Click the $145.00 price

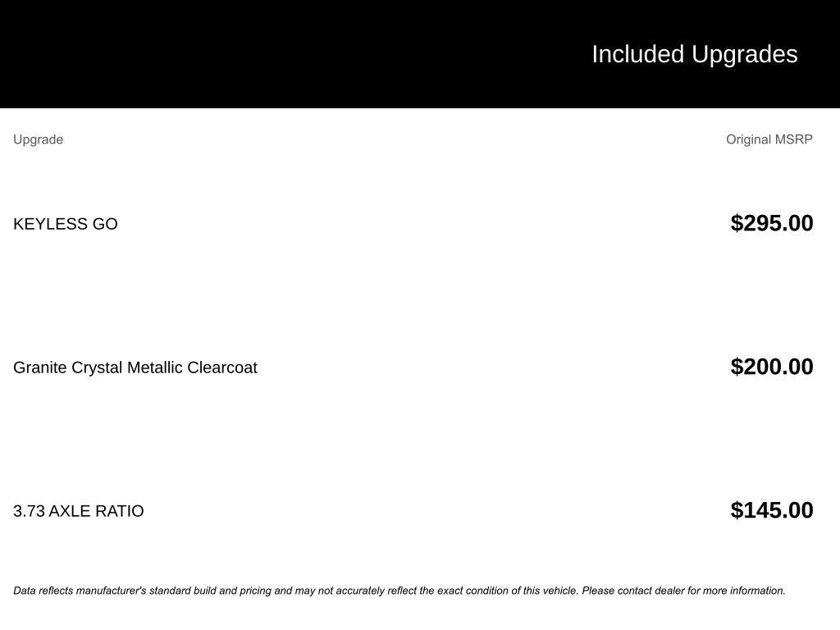[771, 510]
